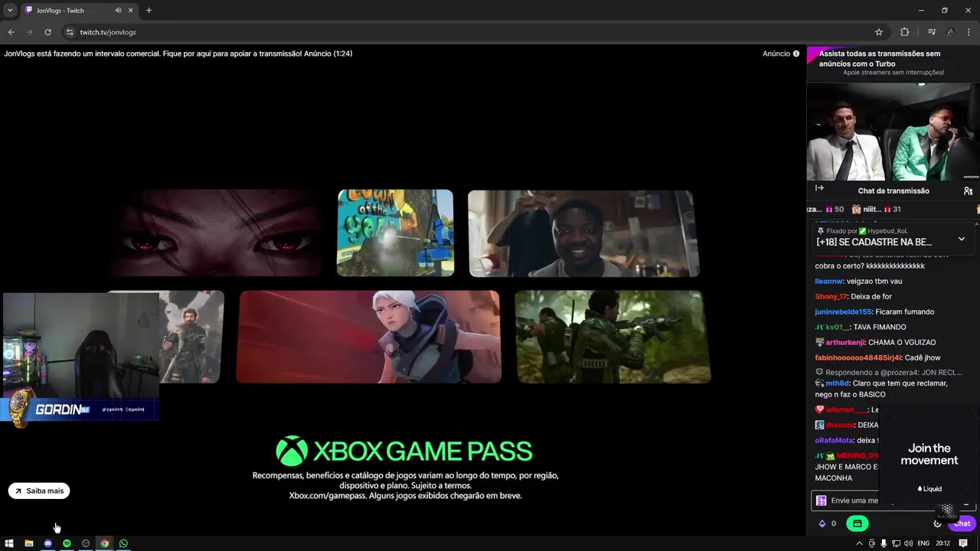The height and width of the screenshot is (551, 980).
Task: Open chat settings gear icon
Action: click(937, 523)
